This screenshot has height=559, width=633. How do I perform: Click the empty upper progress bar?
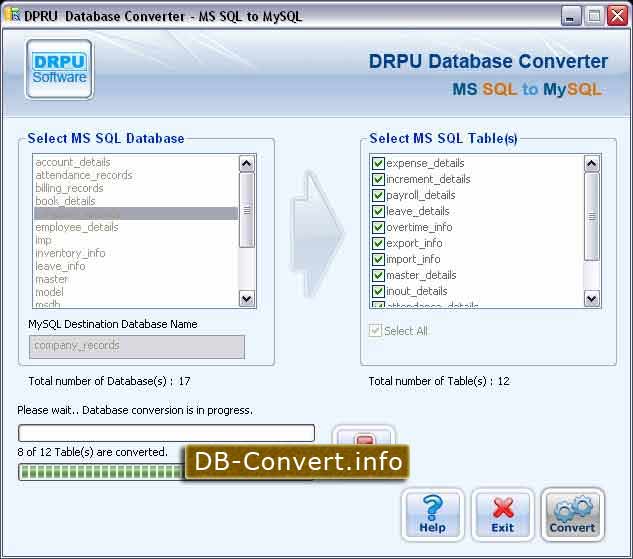tap(166, 433)
